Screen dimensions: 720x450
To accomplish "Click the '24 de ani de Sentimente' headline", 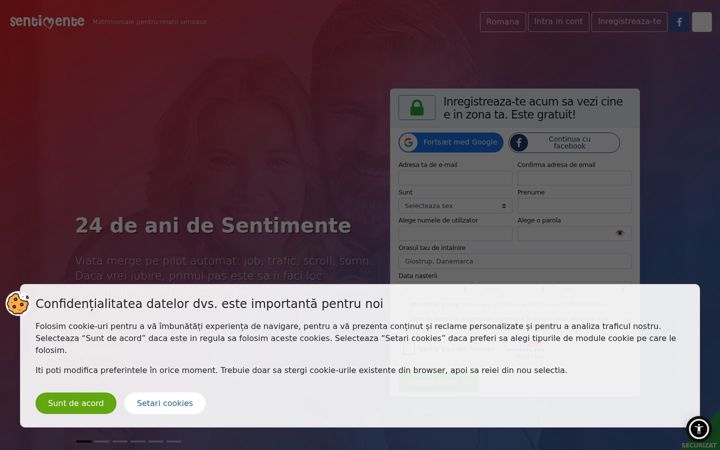I will (x=213, y=225).
